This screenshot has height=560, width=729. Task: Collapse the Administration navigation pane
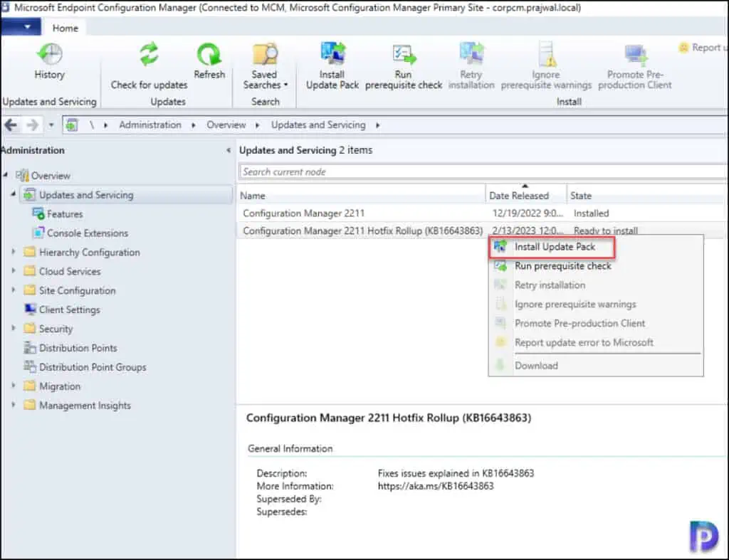click(229, 150)
